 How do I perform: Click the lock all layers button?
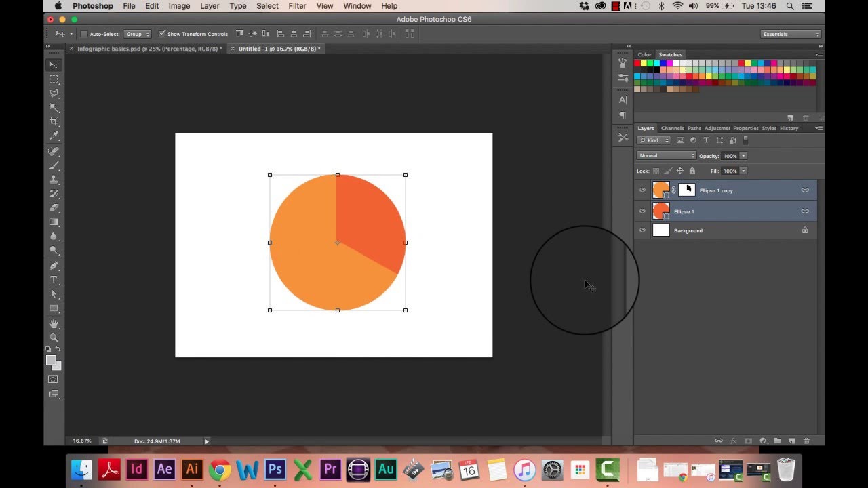pyautogui.click(x=692, y=171)
